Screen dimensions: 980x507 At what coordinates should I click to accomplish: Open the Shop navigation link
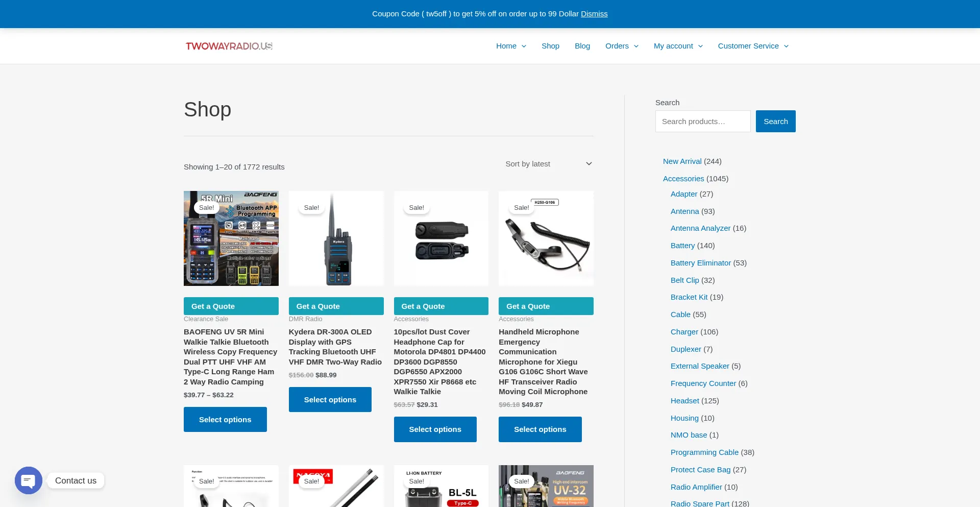point(550,46)
